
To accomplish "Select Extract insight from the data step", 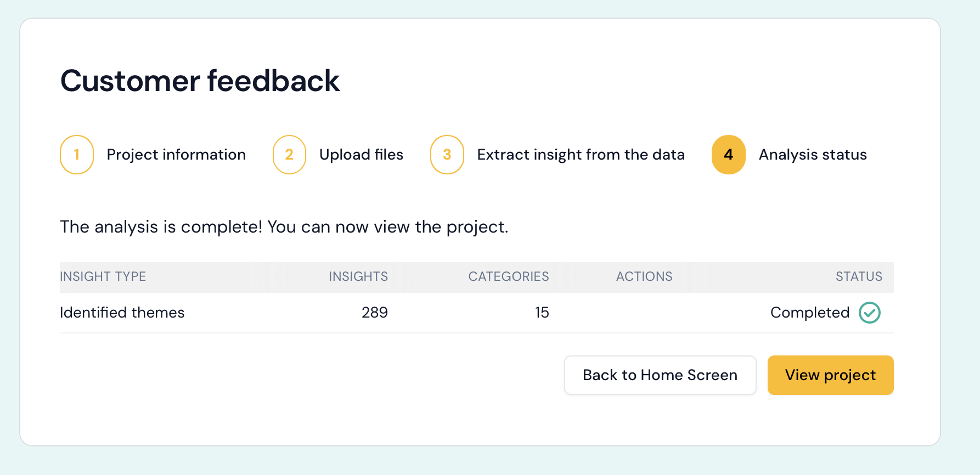I will pyautogui.click(x=581, y=155).
